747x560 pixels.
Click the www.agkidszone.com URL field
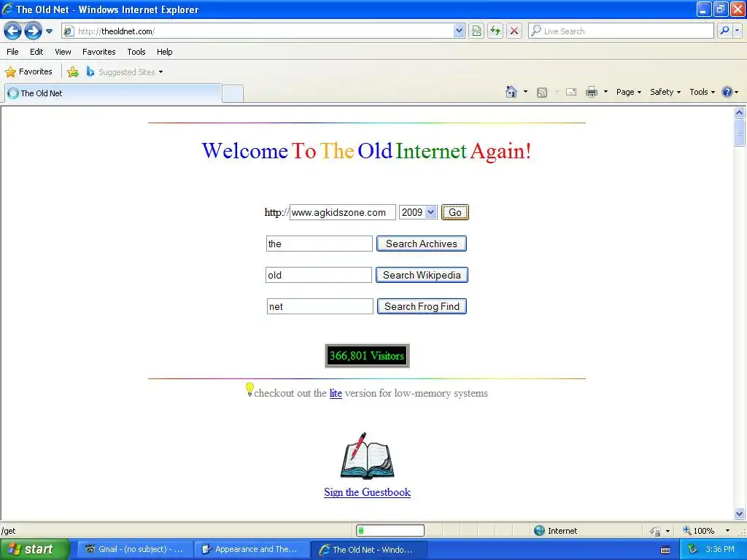(x=343, y=212)
